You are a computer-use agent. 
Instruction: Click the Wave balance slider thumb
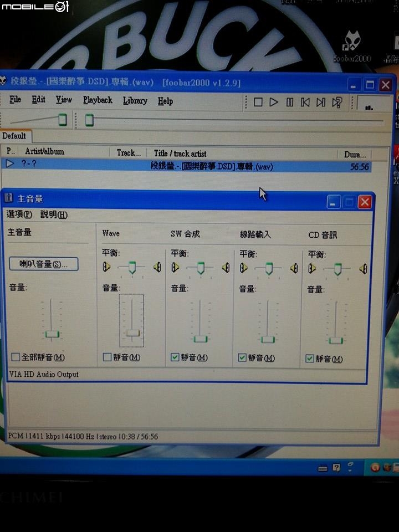tap(132, 267)
